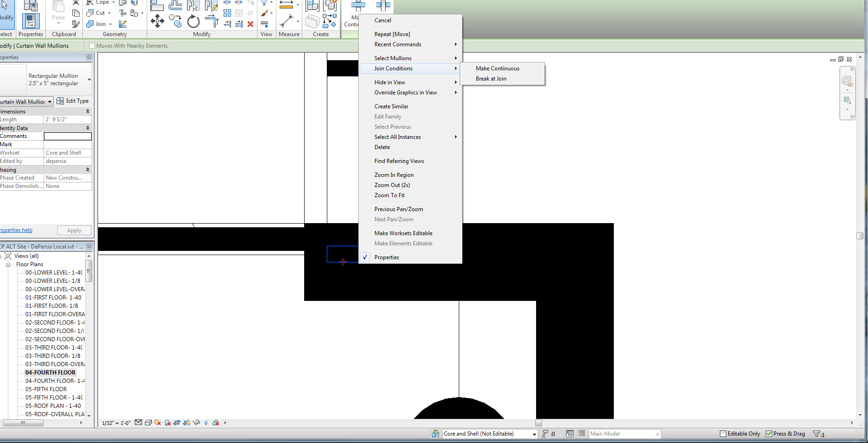Screen dimensions: 868x443
Task: Toggle Sun Path icon in view control bar
Action: point(157,423)
